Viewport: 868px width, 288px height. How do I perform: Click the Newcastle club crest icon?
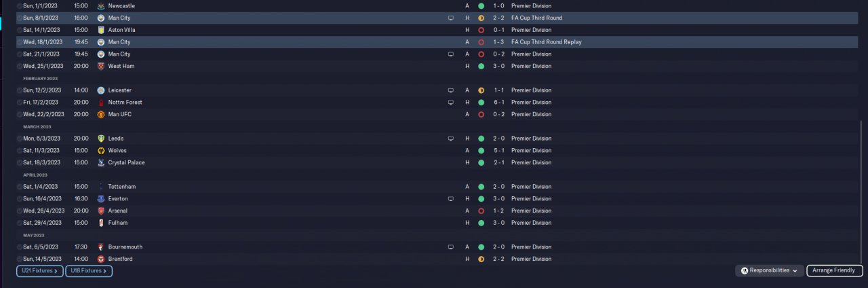pyautogui.click(x=100, y=5)
